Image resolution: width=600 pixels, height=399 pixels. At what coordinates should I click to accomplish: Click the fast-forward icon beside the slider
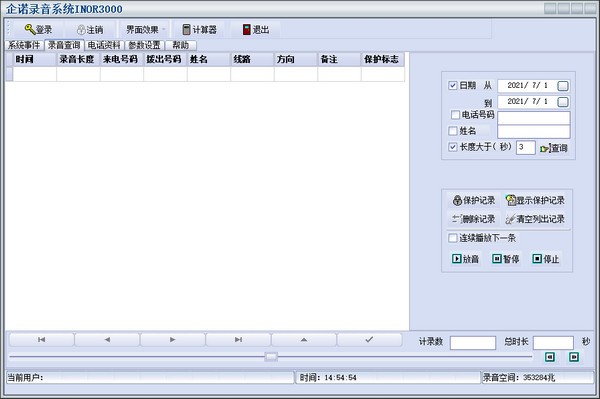574,357
